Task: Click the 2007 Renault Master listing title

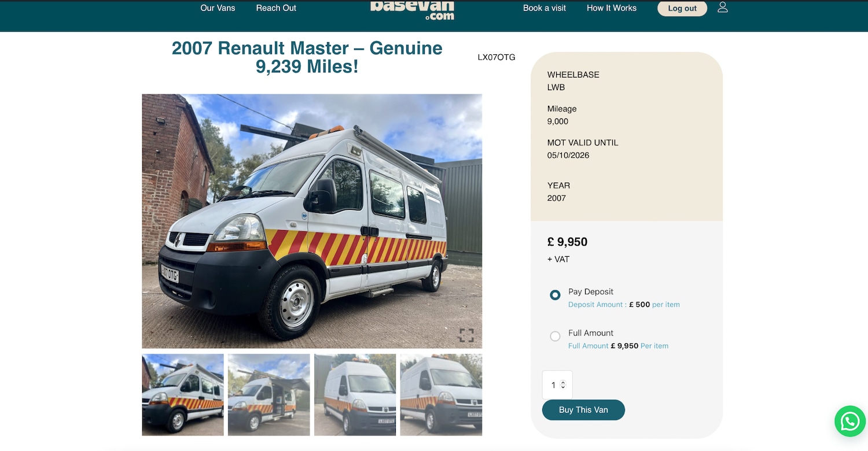Action: point(307,57)
